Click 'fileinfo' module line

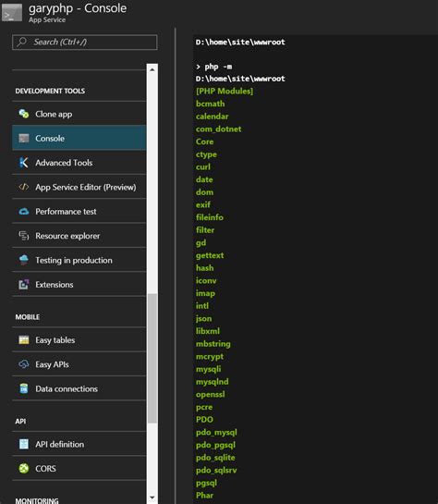(x=210, y=217)
